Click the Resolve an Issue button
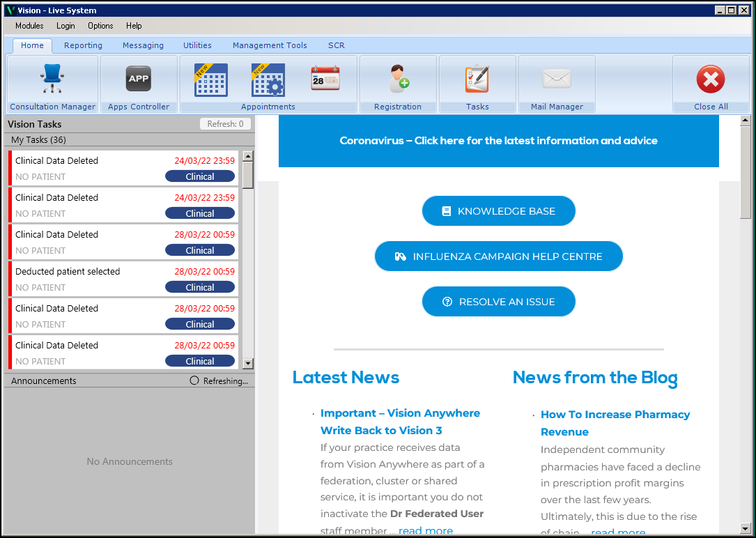The image size is (756, 538). (x=499, y=302)
